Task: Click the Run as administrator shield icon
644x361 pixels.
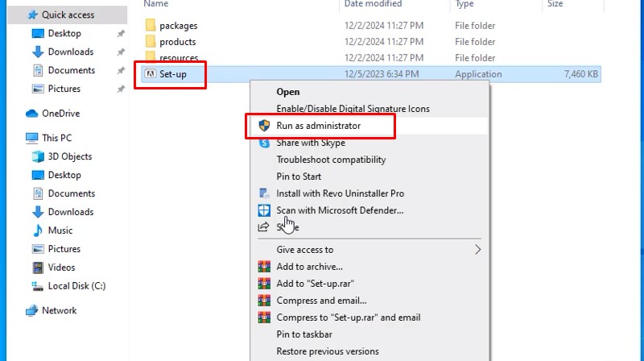Action: (263, 126)
